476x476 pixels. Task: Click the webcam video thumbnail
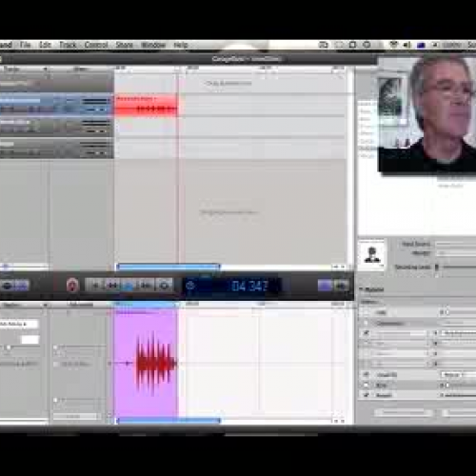click(x=427, y=114)
